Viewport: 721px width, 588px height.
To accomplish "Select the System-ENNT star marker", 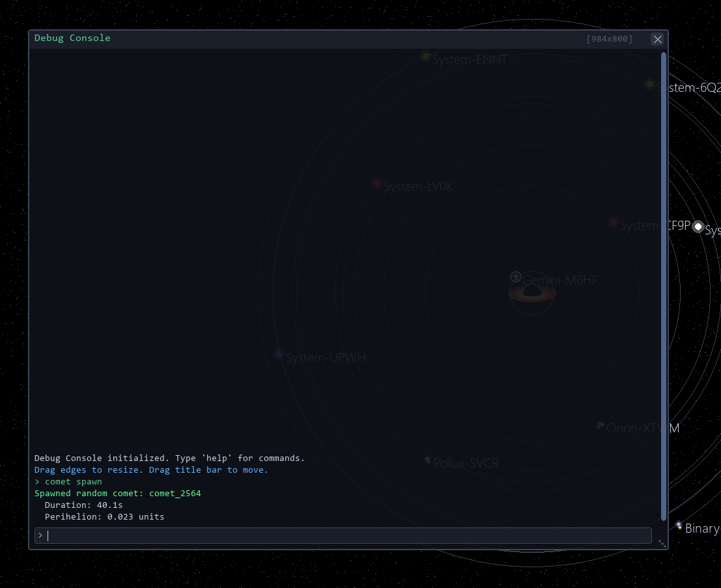I will (x=426, y=57).
